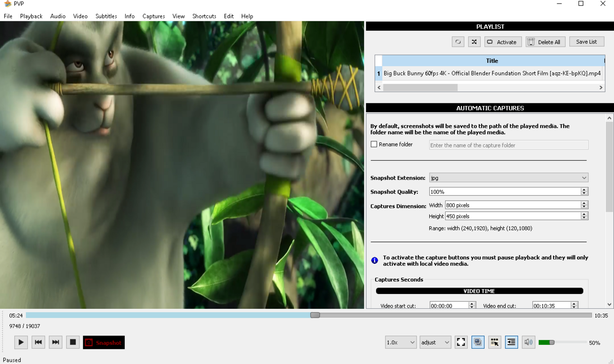Open the Captures menu
614x364 pixels.
coord(153,16)
